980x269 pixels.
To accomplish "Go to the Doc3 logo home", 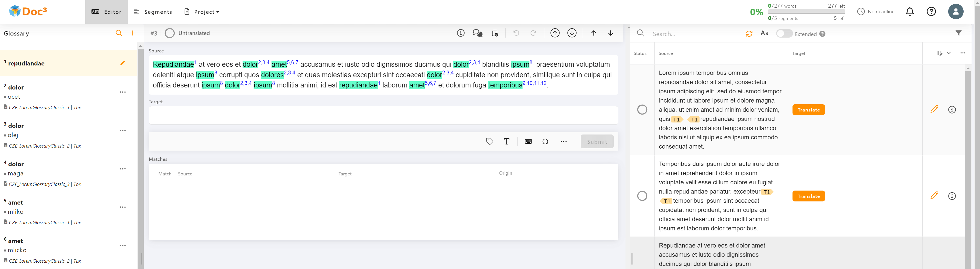I will click(28, 12).
